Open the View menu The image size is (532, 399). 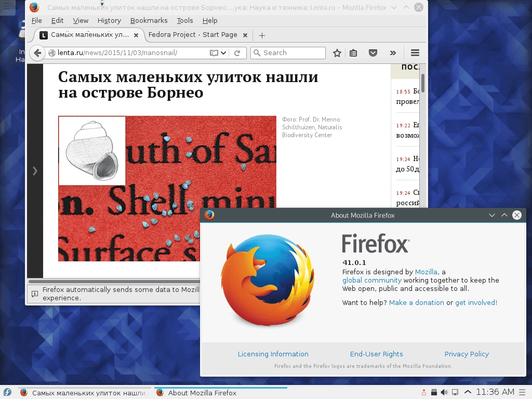(x=81, y=21)
